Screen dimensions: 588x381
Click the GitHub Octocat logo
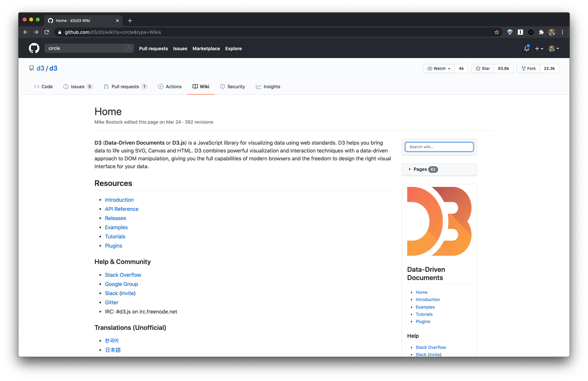pyautogui.click(x=34, y=48)
